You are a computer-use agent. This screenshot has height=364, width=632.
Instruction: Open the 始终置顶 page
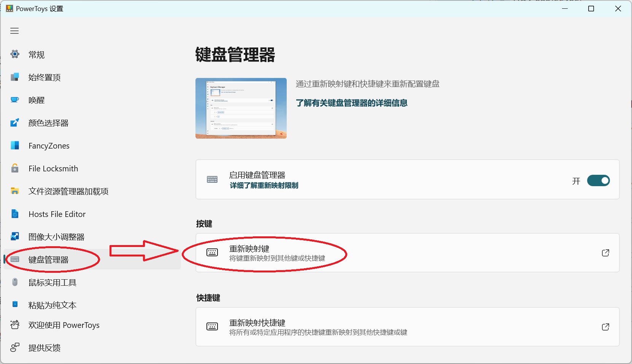[x=92, y=78]
